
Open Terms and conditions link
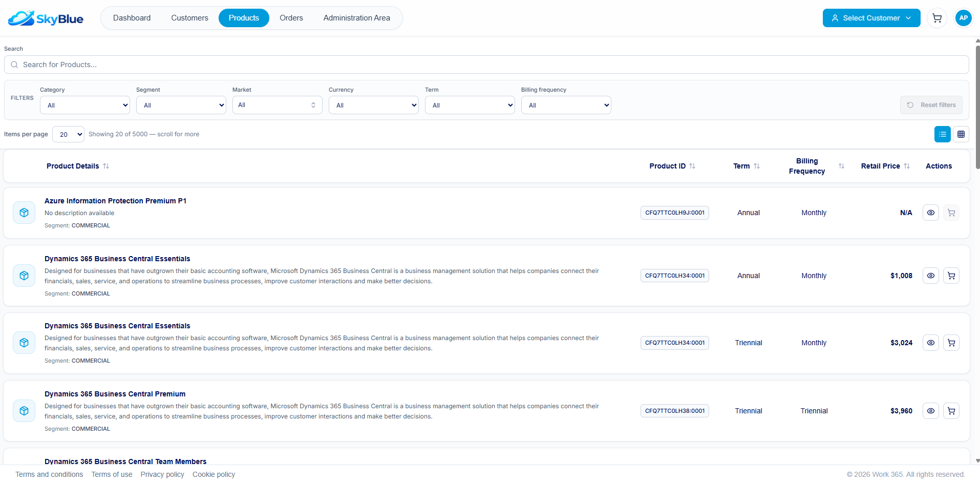point(49,474)
